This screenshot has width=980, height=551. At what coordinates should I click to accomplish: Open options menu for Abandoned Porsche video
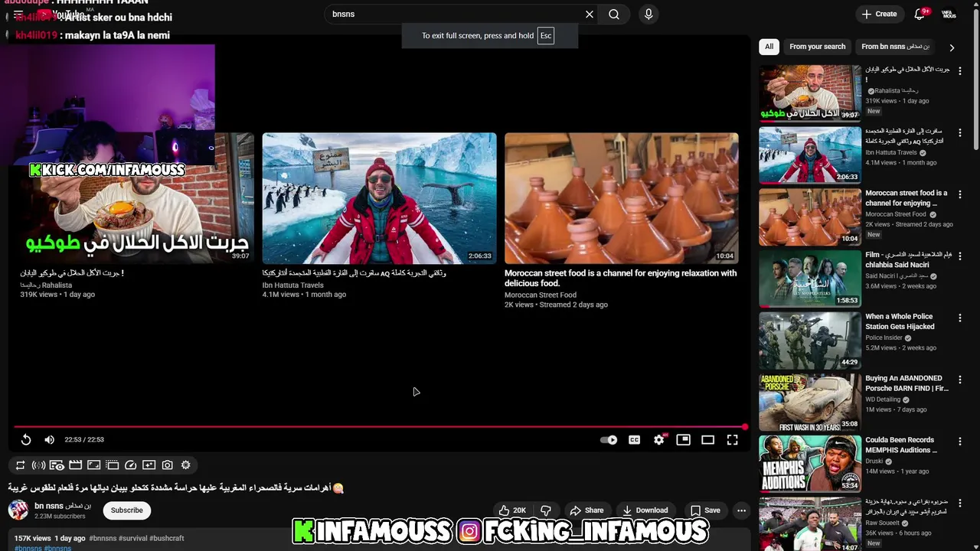pos(960,380)
